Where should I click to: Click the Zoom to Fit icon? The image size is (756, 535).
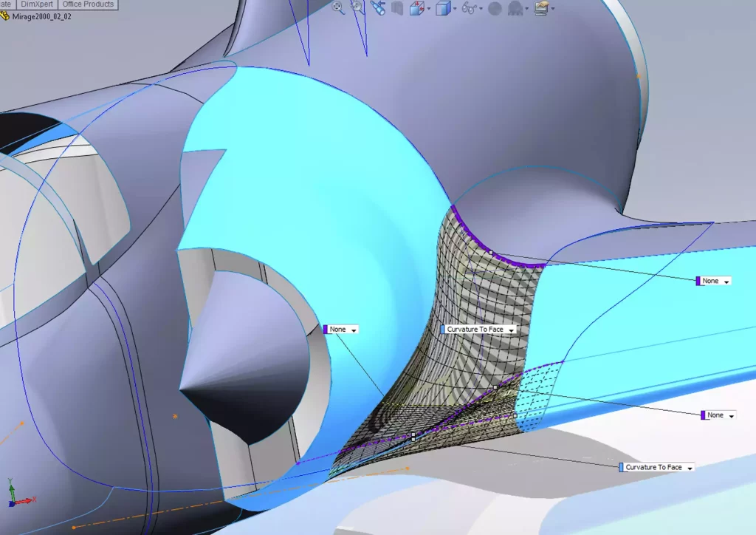coord(338,8)
